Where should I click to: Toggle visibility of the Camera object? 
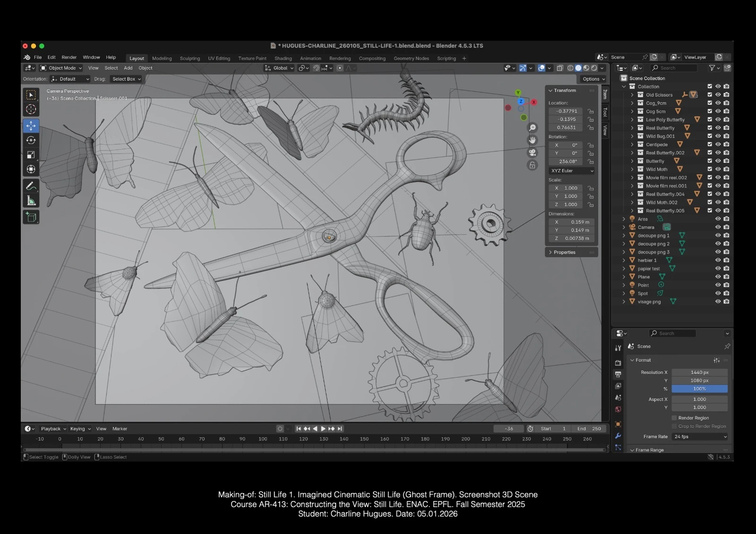pos(718,227)
